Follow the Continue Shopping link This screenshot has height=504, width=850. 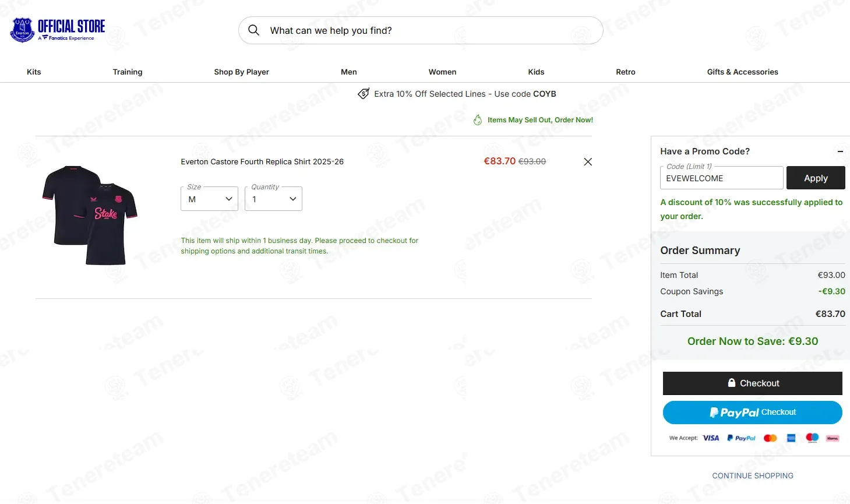point(753,476)
